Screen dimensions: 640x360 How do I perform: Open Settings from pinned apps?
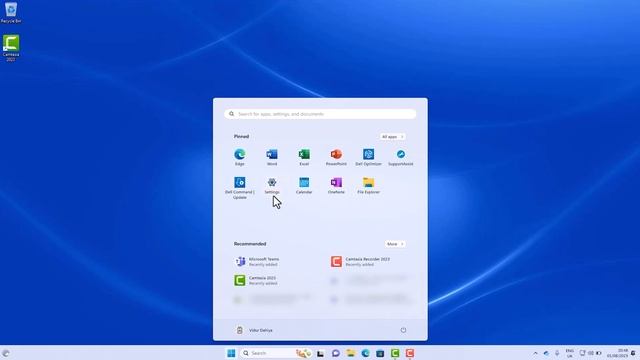(272, 186)
